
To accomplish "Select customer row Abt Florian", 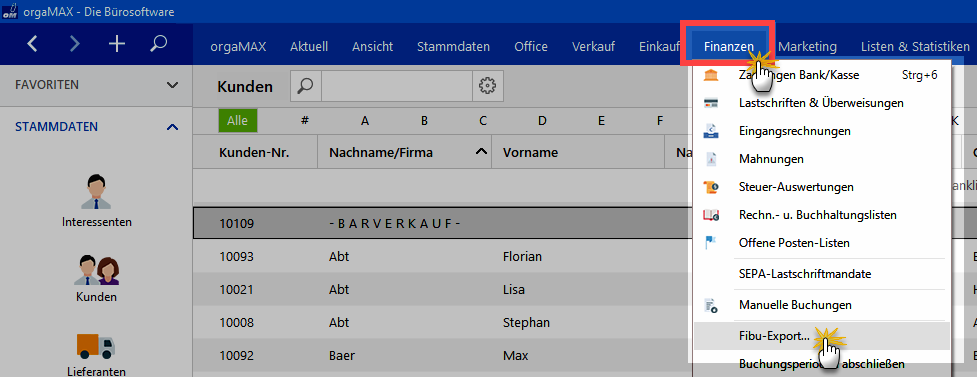I will [441, 256].
